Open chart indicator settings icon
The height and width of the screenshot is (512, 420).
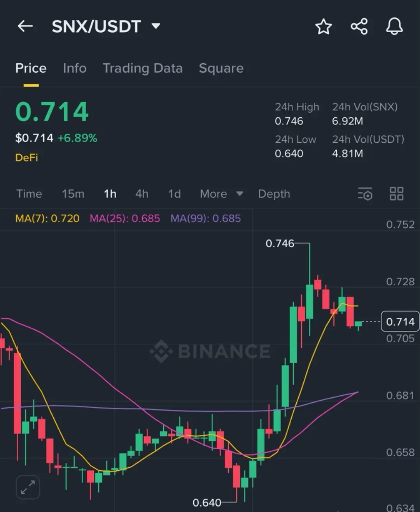click(365, 194)
